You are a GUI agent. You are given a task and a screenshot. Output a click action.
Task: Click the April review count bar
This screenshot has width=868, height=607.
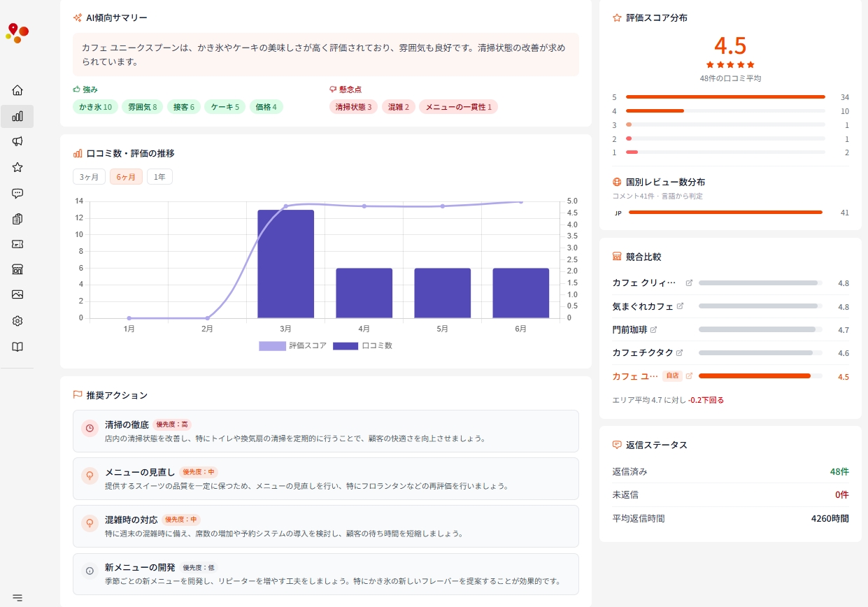coord(364,293)
